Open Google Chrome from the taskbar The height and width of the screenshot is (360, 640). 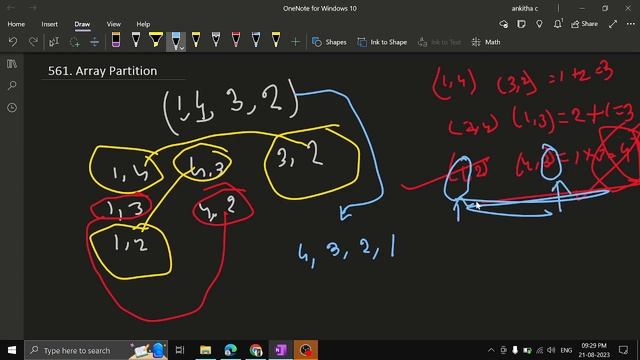[256, 350]
